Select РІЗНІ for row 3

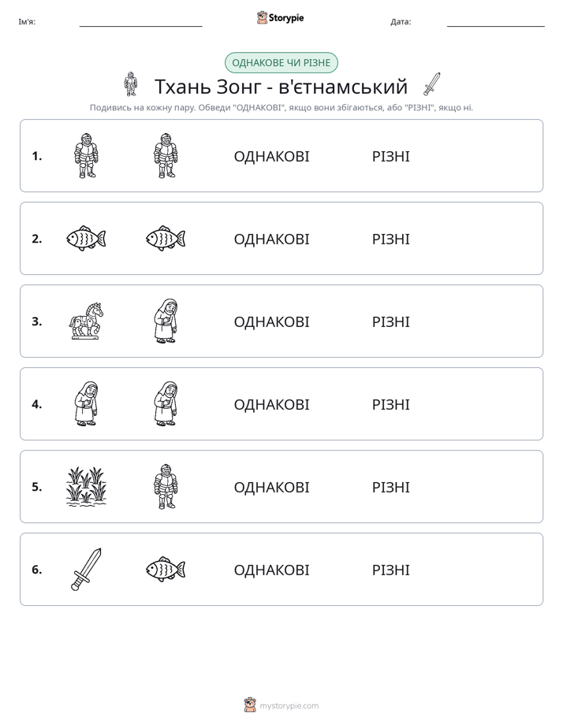pos(390,321)
